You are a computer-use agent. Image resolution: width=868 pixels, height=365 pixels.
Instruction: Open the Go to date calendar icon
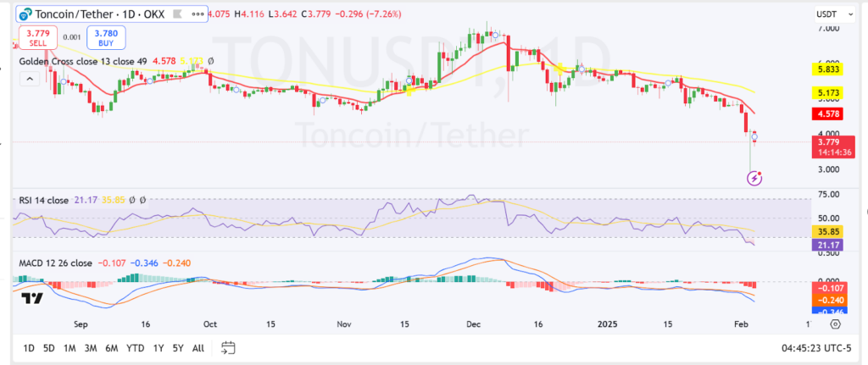click(x=228, y=347)
